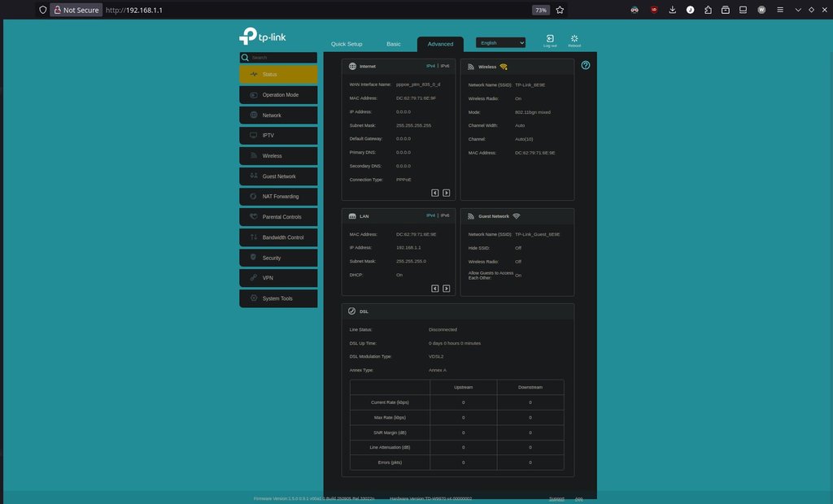Click the tp-link logo
The image size is (833, 504).
tap(262, 37)
